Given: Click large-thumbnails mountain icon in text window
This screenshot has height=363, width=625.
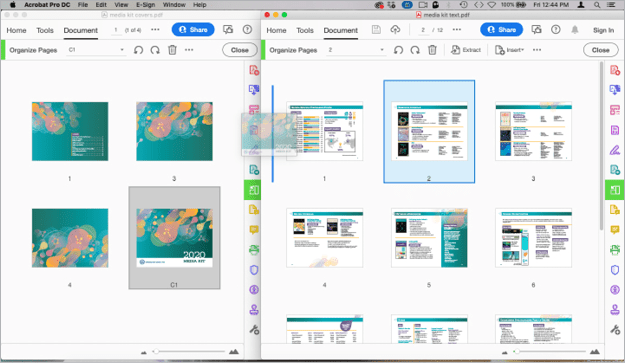Looking at the screenshot, I should 595,351.
